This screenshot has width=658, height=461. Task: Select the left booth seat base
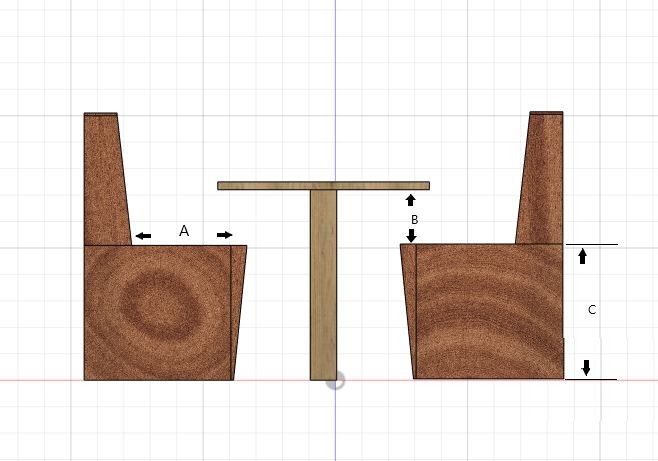(x=157, y=313)
